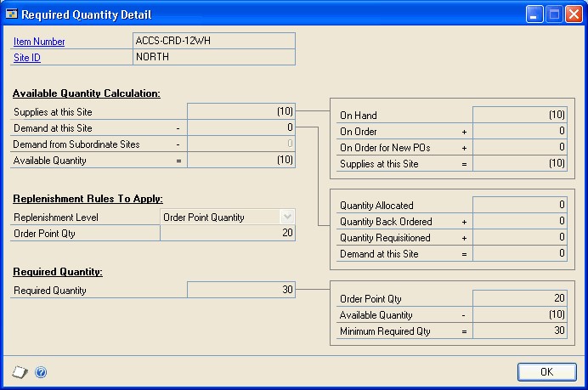This screenshot has height=390, width=588.
Task: Click the Supplies at this Site total in the On Hand box
Action: (x=520, y=163)
